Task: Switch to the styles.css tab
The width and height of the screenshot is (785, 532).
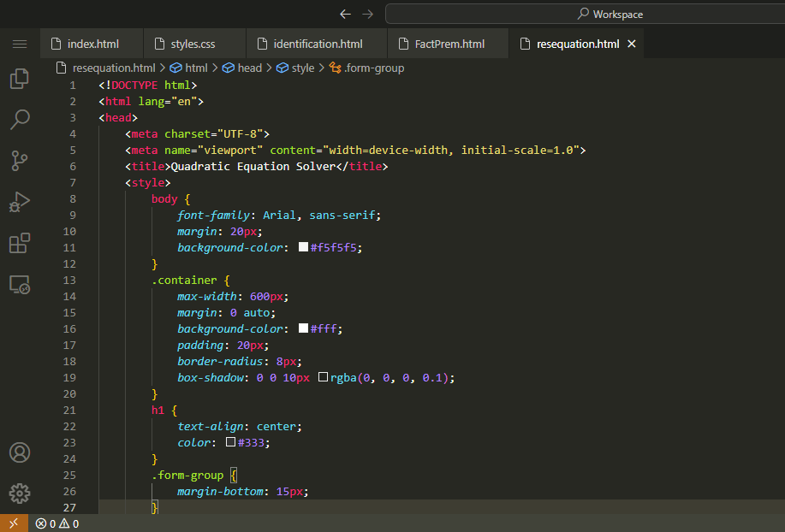Action: [193, 44]
